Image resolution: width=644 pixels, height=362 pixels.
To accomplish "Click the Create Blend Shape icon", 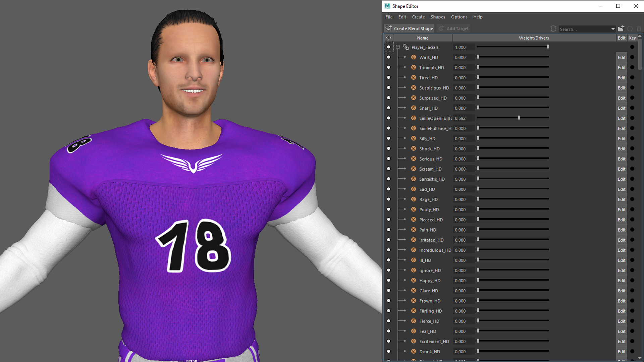I will (x=388, y=28).
